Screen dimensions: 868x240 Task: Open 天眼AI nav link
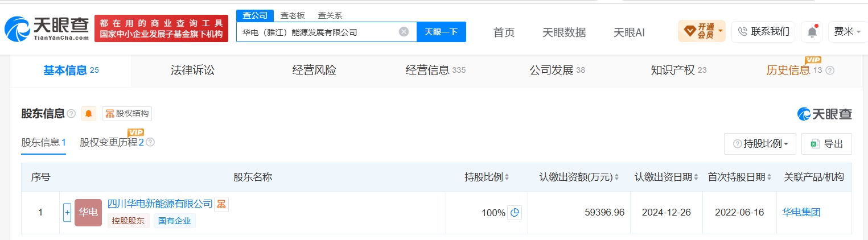click(629, 32)
